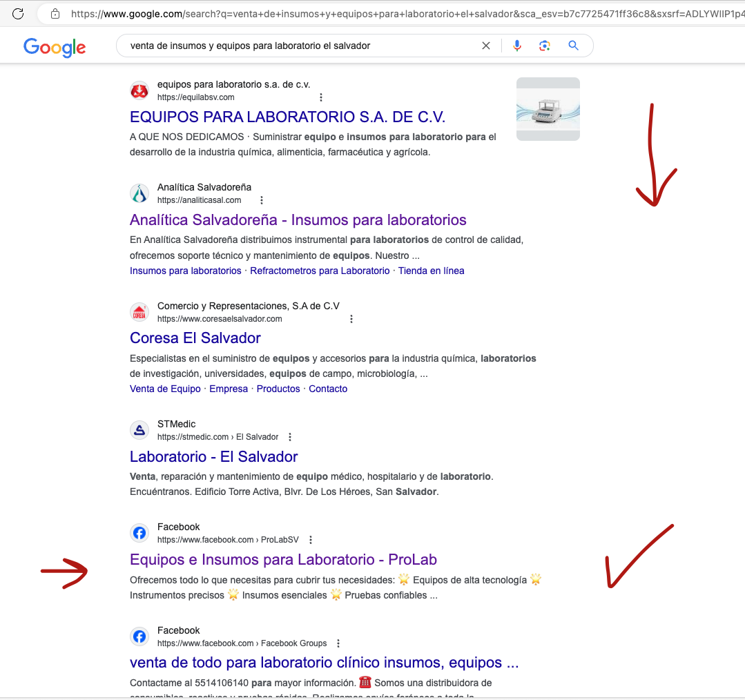This screenshot has height=700, width=745.
Task: Follow the Refractometros para Laboratorio sitelink
Action: 320,271
